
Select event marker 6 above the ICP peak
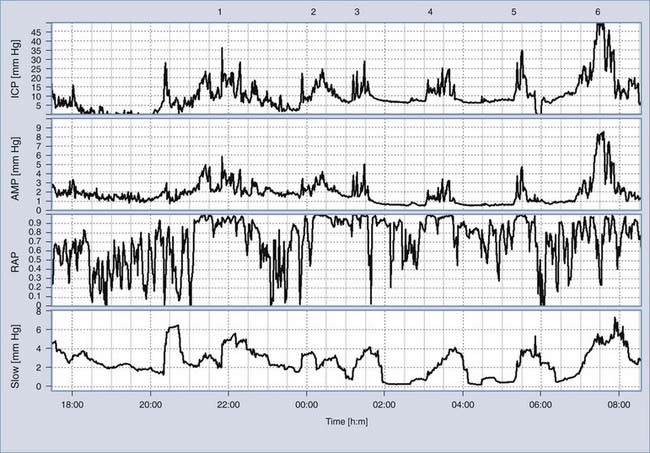point(598,11)
